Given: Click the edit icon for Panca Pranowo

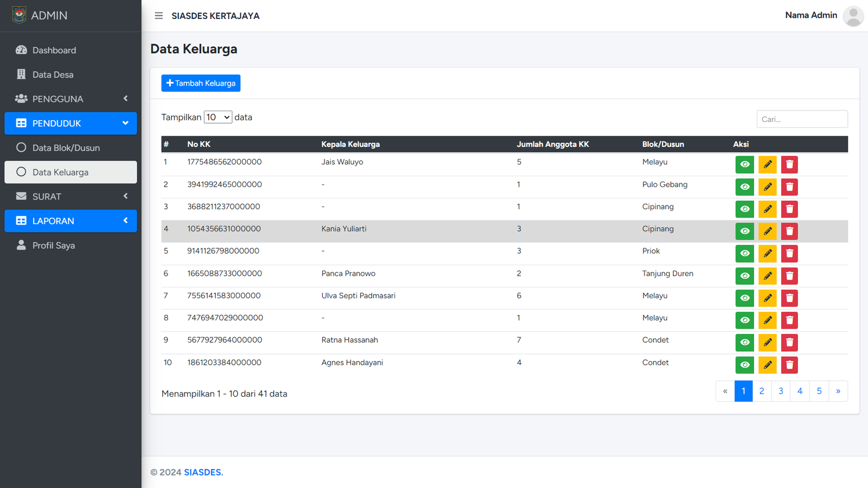Looking at the screenshot, I should pos(767,276).
